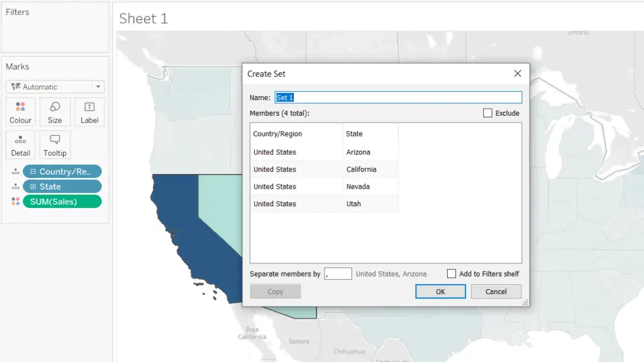
Task: Expand the State pill hierarchy
Action: [x=33, y=187]
